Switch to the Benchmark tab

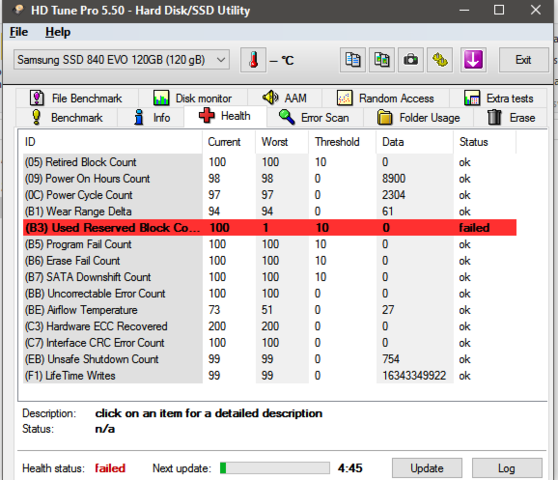67,117
